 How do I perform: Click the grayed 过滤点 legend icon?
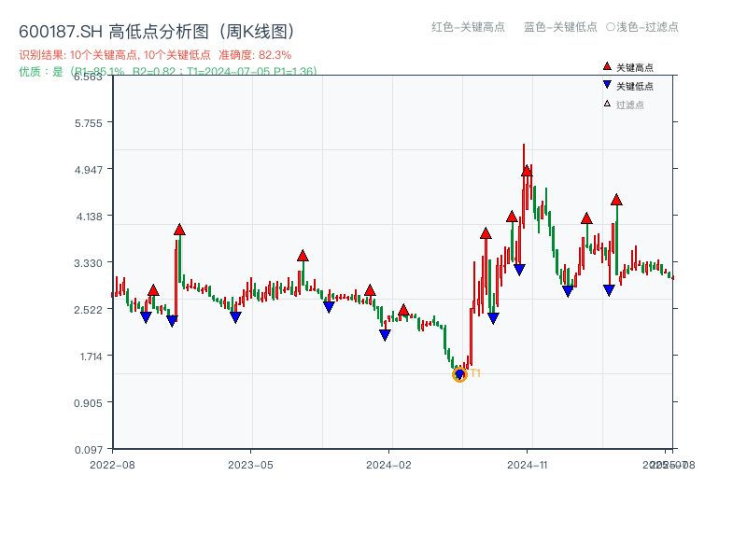(607, 104)
